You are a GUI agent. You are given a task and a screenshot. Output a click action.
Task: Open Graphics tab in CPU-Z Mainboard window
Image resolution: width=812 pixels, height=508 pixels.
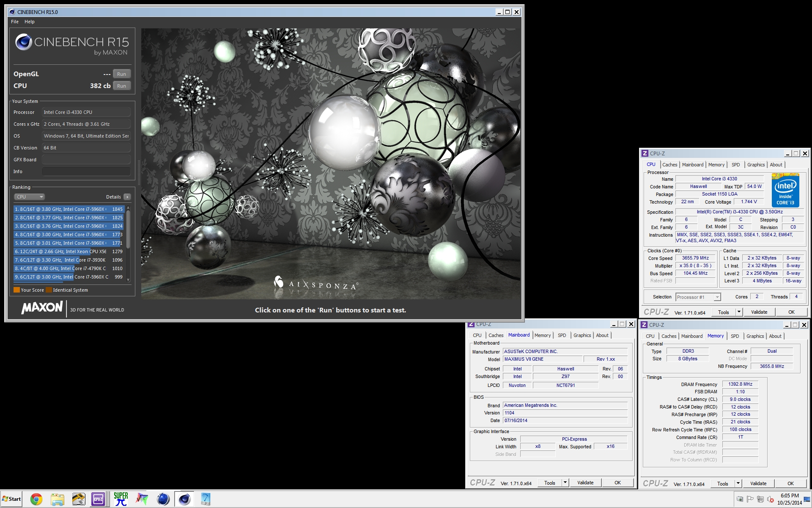click(x=582, y=335)
